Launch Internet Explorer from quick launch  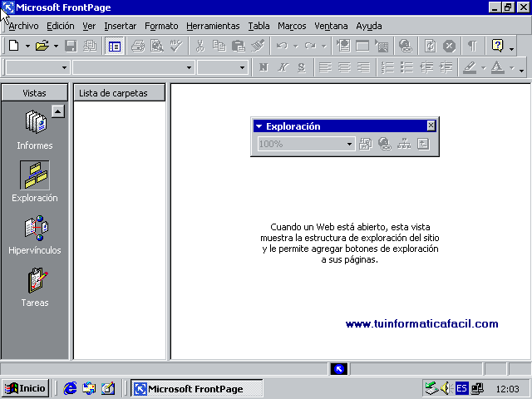70,388
